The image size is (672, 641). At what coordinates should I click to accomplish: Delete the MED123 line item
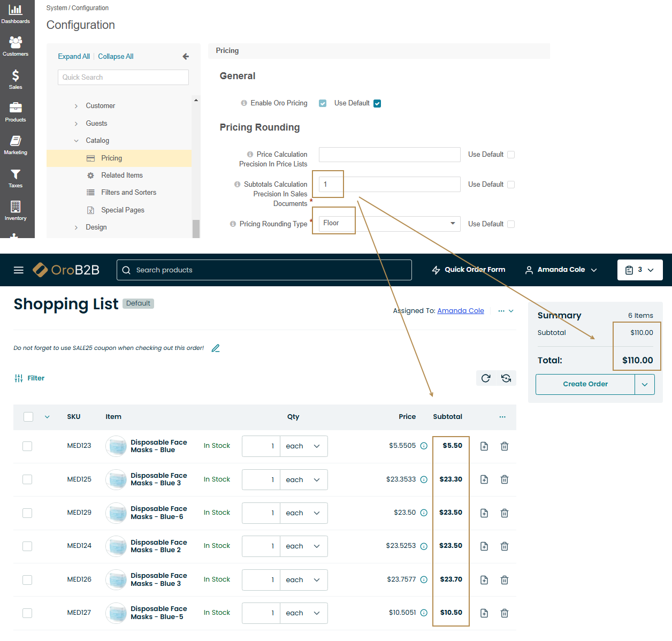coord(504,446)
